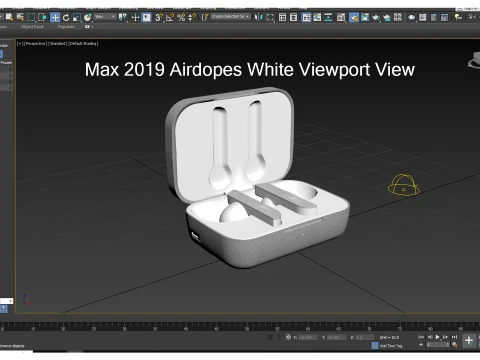Toggle Absolute/Offset transform type-in mode
Image resolution: width=480 pixels, height=360 pixels.
pos(288,337)
